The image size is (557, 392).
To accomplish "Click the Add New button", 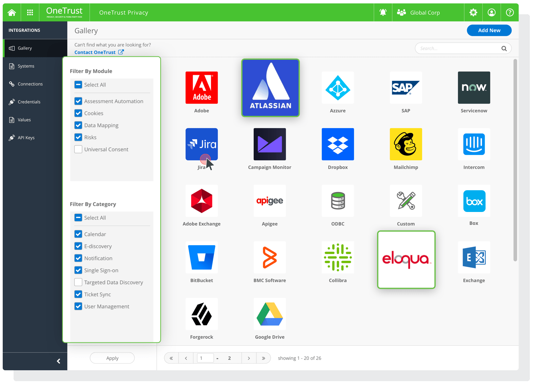I will 489,30.
